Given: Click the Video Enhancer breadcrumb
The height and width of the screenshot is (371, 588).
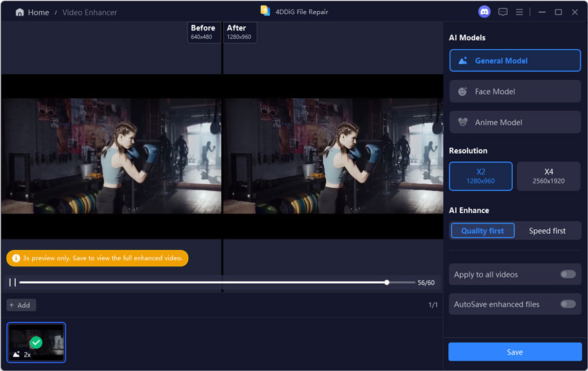Looking at the screenshot, I should point(90,12).
